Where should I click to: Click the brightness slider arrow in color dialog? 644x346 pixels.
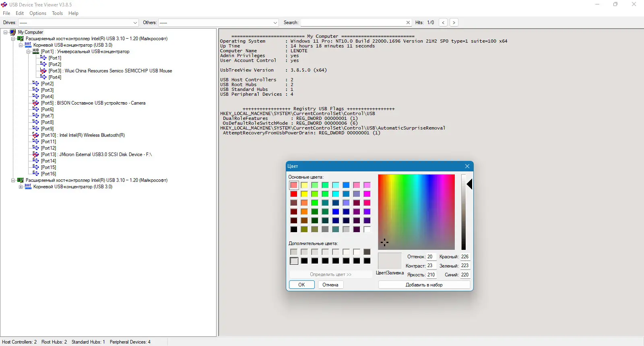469,184
